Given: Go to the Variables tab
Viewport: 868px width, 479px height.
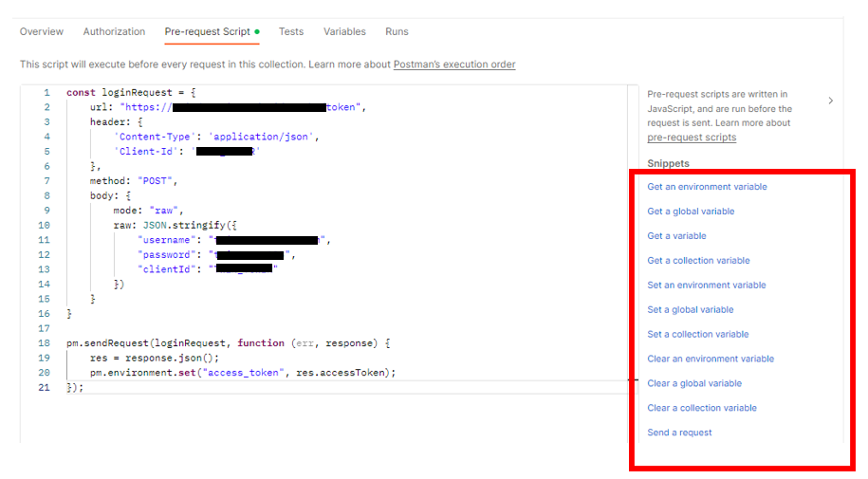Looking at the screenshot, I should tap(344, 31).
